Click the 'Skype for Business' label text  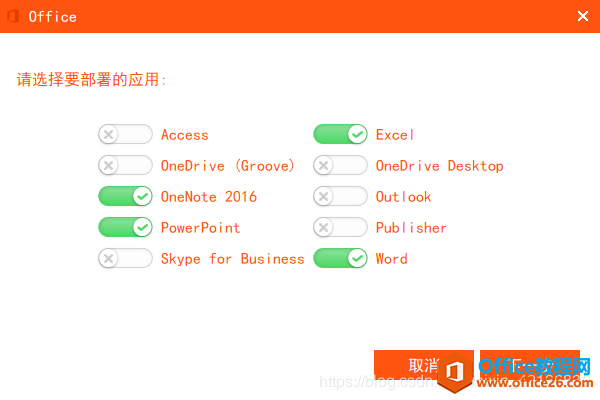pyautogui.click(x=232, y=258)
